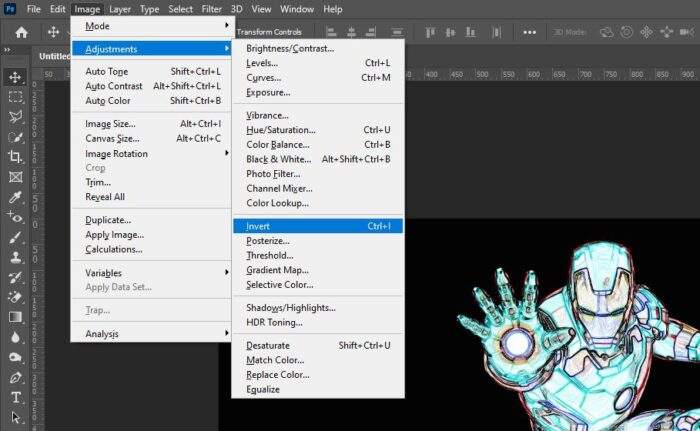
Task: Open the Image Rotation submenu
Action: point(151,153)
